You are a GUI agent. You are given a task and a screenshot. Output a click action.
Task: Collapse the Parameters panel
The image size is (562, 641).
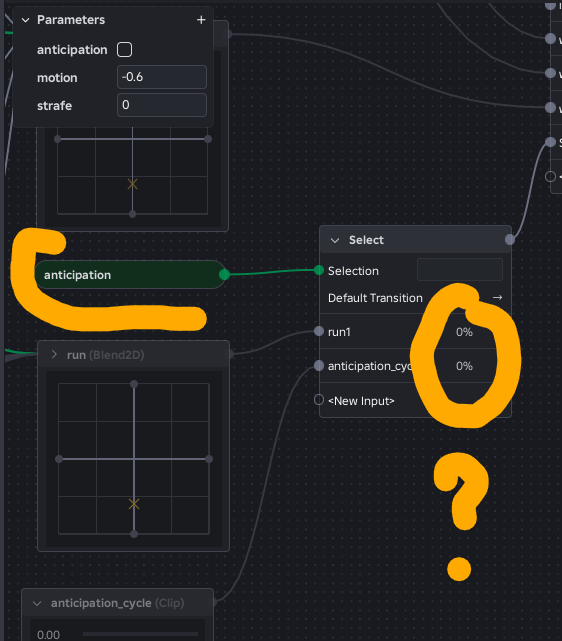[25, 20]
